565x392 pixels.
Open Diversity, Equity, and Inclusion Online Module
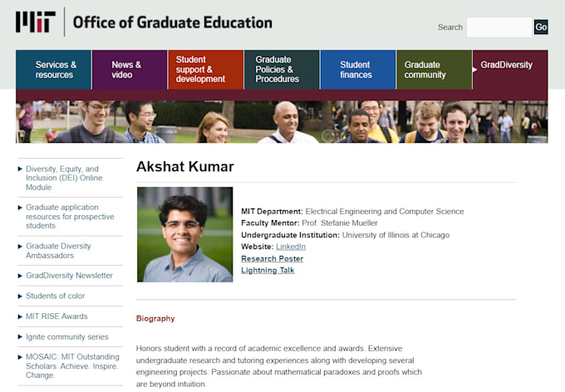point(64,178)
